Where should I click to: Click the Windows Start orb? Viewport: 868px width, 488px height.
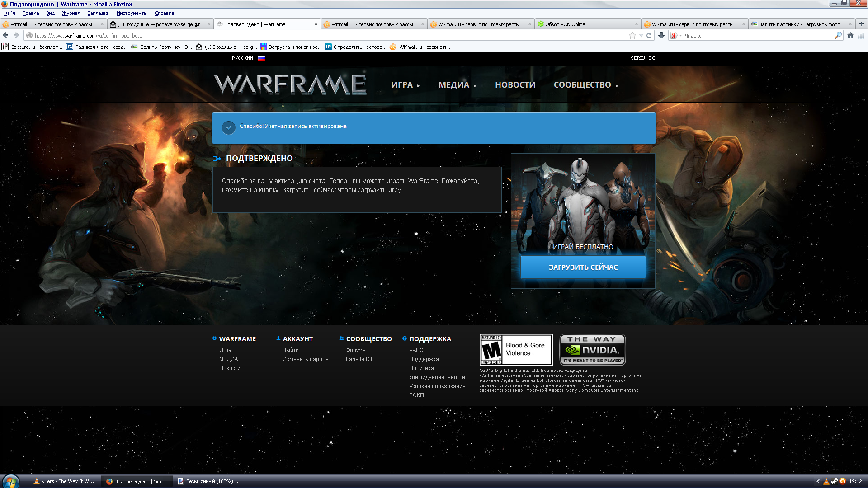pos(10,481)
